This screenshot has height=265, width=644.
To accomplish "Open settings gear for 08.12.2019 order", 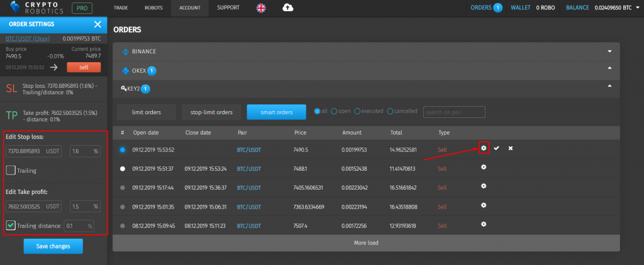I will [484, 224].
